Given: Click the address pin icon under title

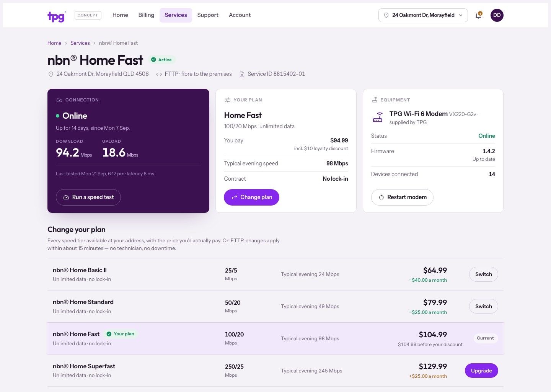Looking at the screenshot, I should pyautogui.click(x=51, y=74).
